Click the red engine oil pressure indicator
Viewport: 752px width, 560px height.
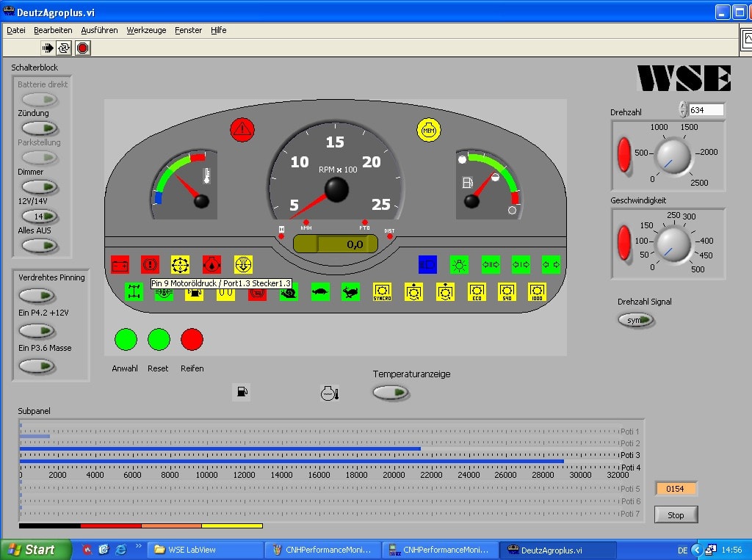coord(211,265)
